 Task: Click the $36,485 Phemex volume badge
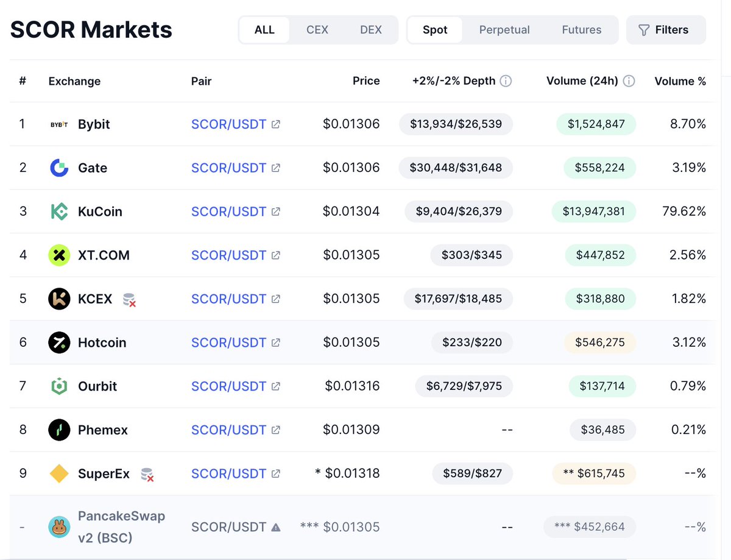click(x=602, y=430)
